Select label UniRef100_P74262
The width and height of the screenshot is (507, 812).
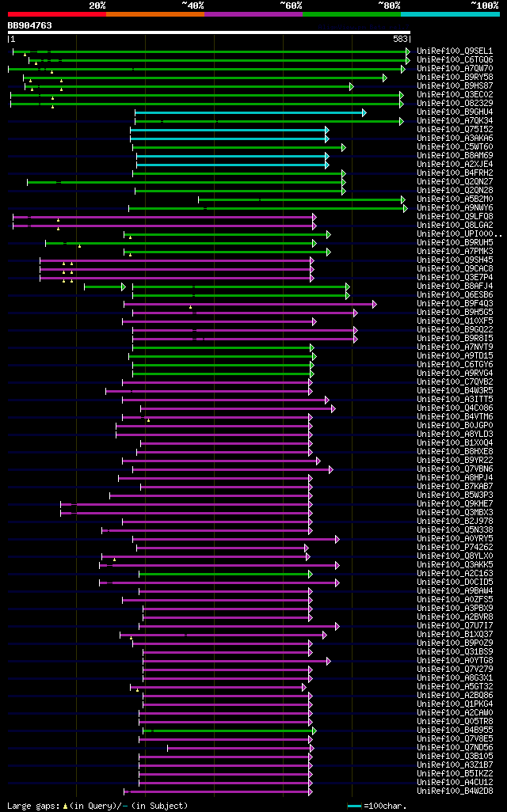[455, 547]
